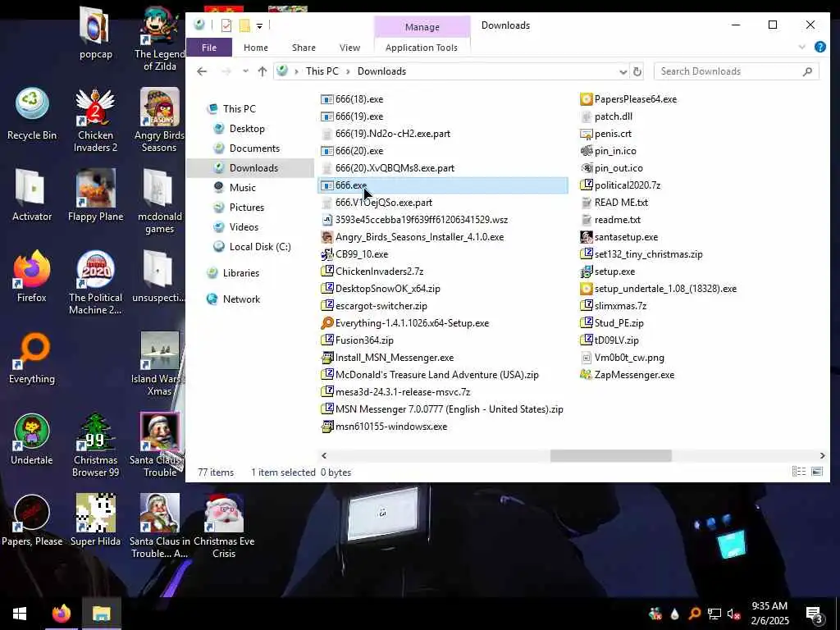This screenshot has height=630, width=840.
Task: Refresh the Downloads folder view
Action: pyautogui.click(x=637, y=71)
